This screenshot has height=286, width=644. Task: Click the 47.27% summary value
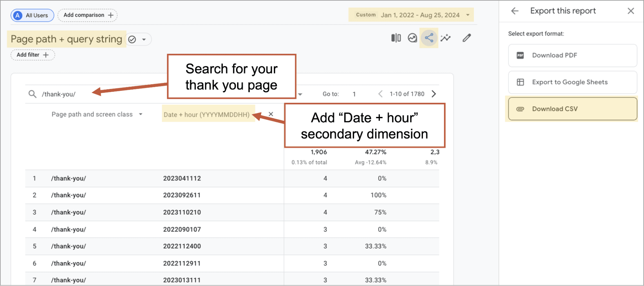pos(376,152)
